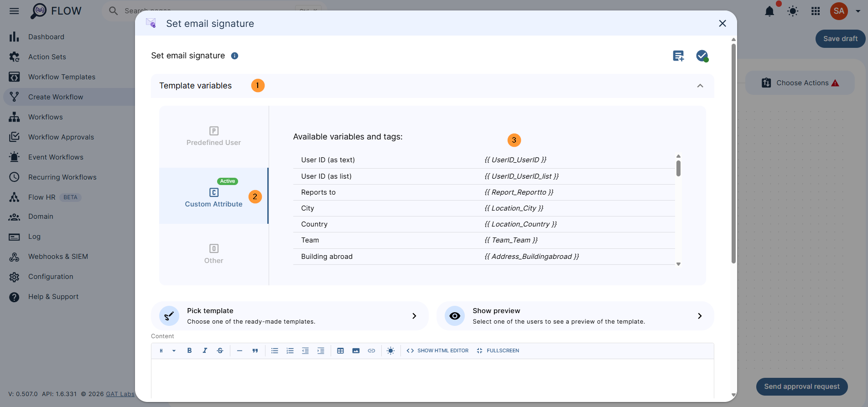Image resolution: width=868 pixels, height=407 pixels.
Task: Click the outdent icon
Action: 306,351
